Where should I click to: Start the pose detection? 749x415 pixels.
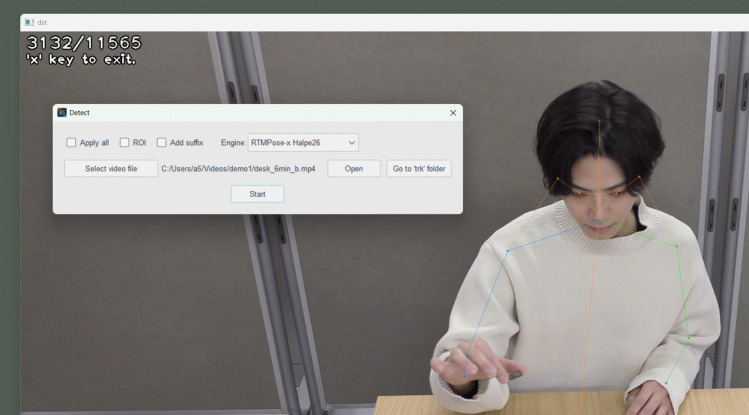(x=257, y=194)
